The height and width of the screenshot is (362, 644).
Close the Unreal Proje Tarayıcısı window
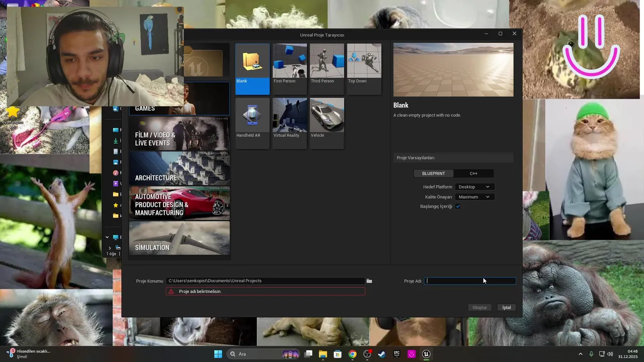[x=514, y=34]
